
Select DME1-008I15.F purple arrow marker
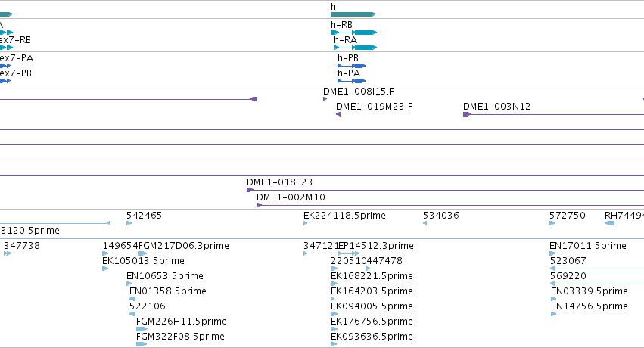(325, 99)
